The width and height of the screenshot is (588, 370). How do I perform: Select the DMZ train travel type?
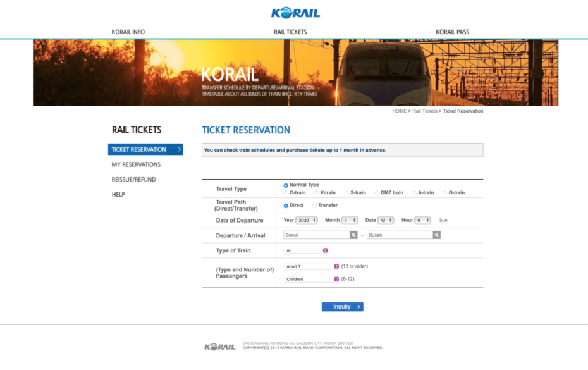point(376,192)
